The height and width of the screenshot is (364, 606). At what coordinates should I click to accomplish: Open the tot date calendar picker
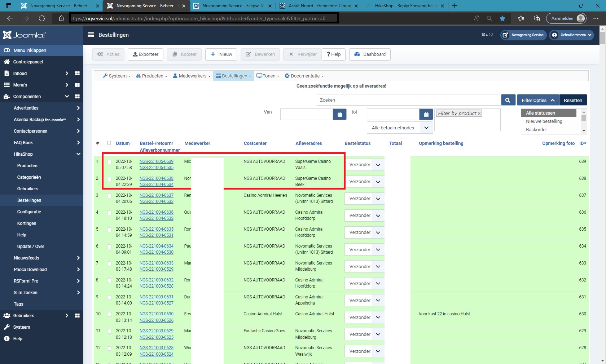pyautogui.click(x=426, y=115)
